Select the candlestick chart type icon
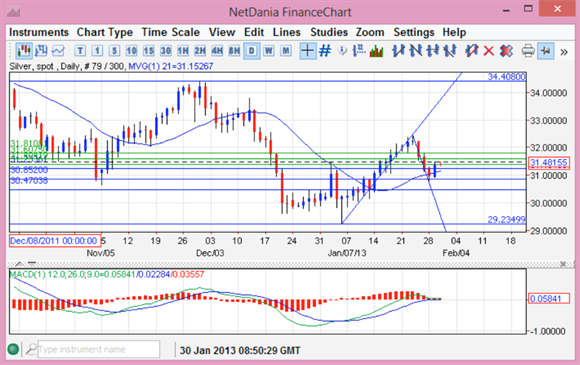The height and width of the screenshot is (365, 580). click(24, 50)
